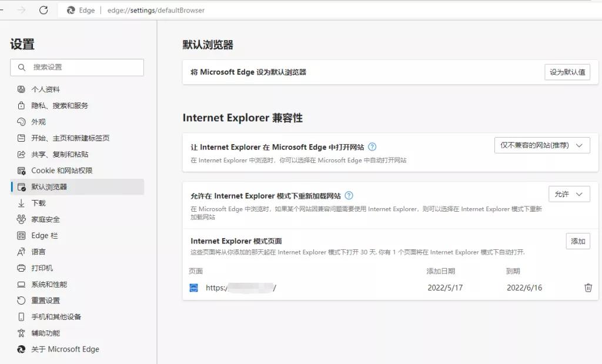The height and width of the screenshot is (364, 602).
Task: Click the 开始、主页和新建标签页 icon
Action: (x=21, y=138)
